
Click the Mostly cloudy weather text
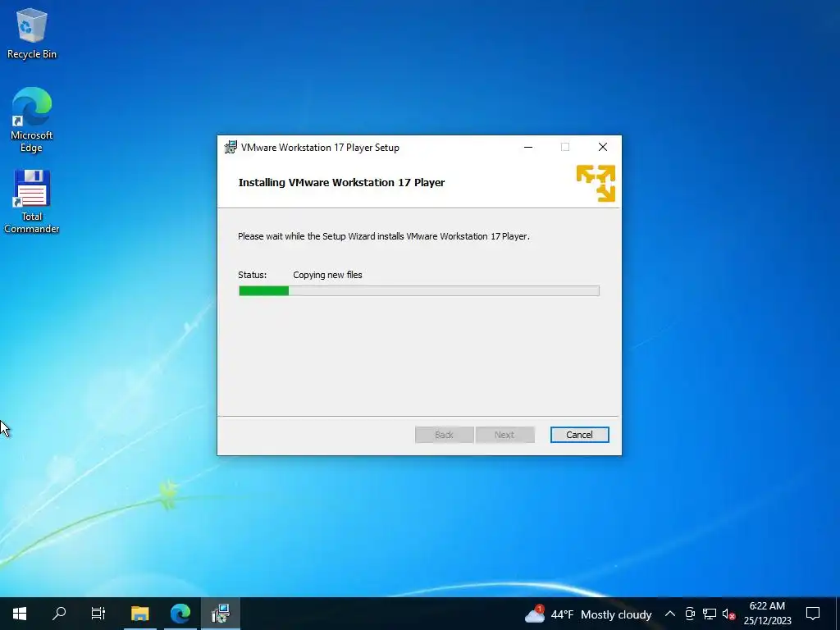coord(616,614)
